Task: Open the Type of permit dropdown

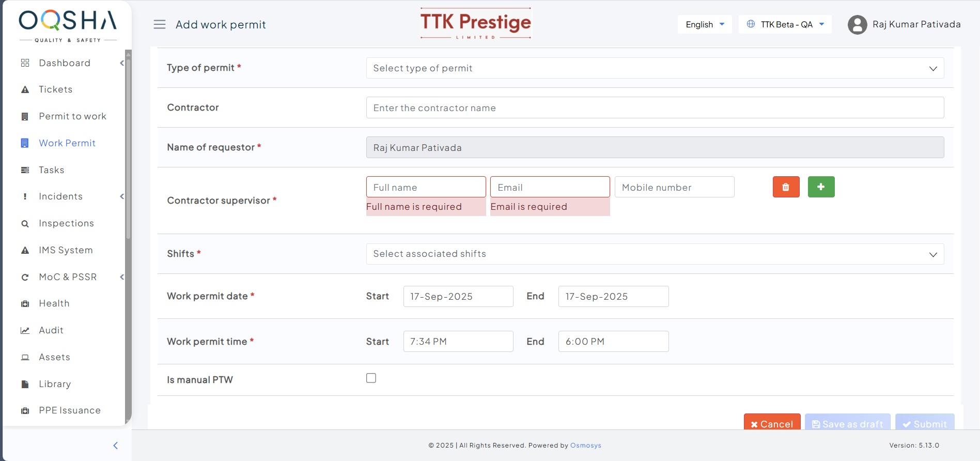Action: (x=655, y=68)
